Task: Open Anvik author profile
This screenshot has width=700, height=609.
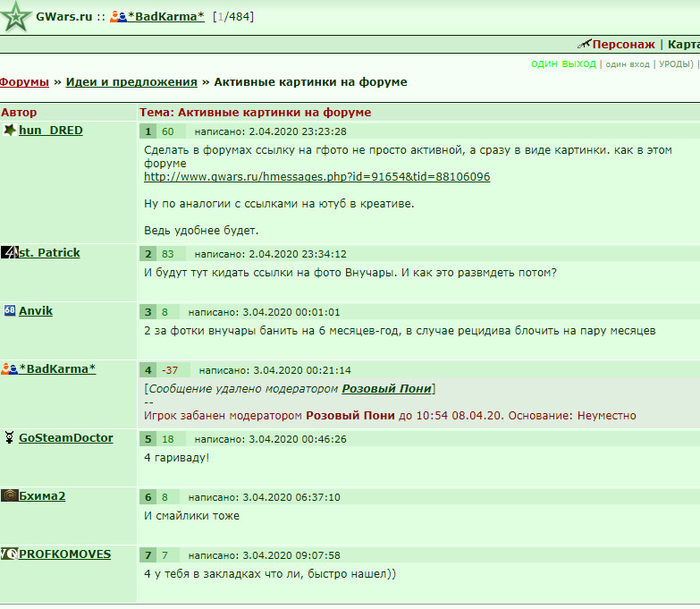Action: 35,310
